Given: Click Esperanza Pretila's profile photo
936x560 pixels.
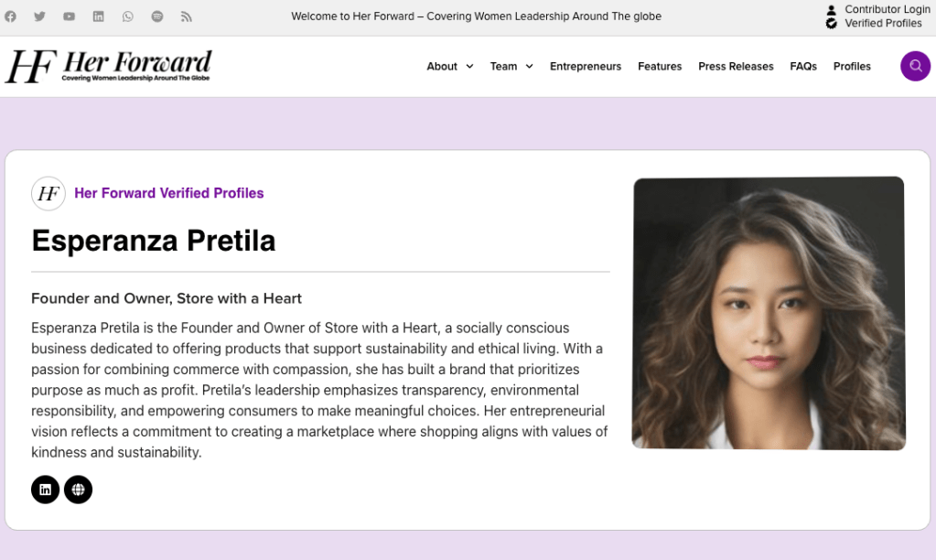Looking at the screenshot, I should pyautogui.click(x=769, y=313).
